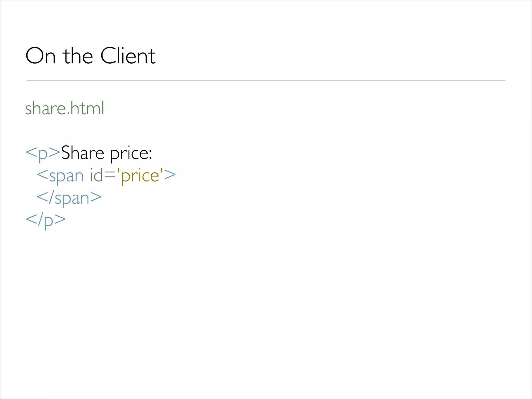Click the word "span" inside the closing </span> tag
The height and width of the screenshot is (399, 532).
(x=72, y=198)
